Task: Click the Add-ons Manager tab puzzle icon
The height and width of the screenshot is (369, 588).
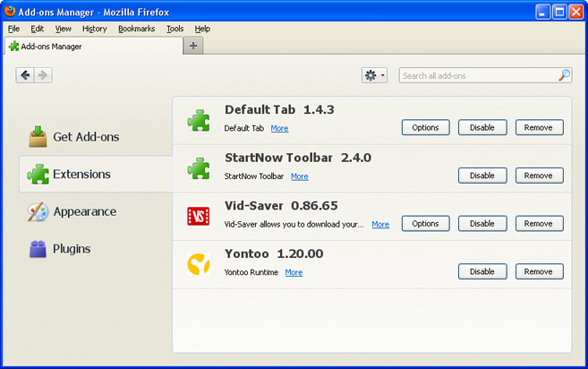Action: coord(14,47)
